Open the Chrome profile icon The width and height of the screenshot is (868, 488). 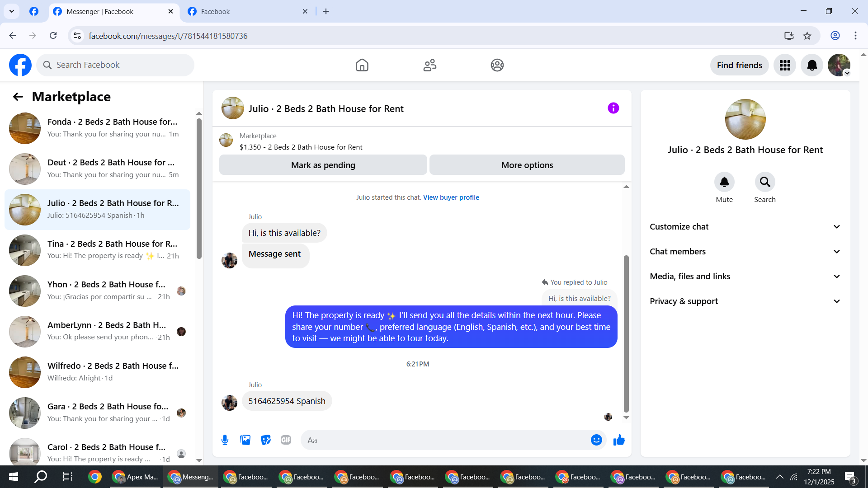(x=835, y=36)
